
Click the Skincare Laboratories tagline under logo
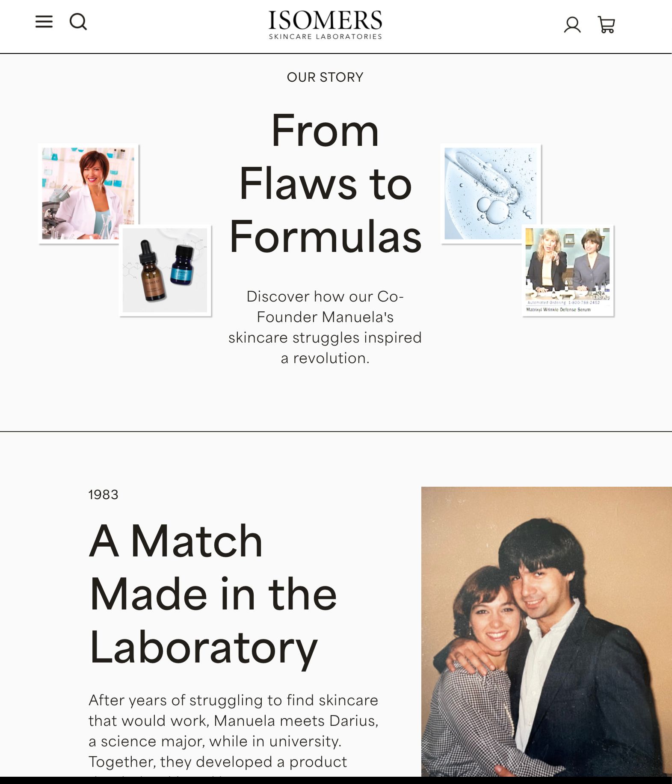click(325, 37)
